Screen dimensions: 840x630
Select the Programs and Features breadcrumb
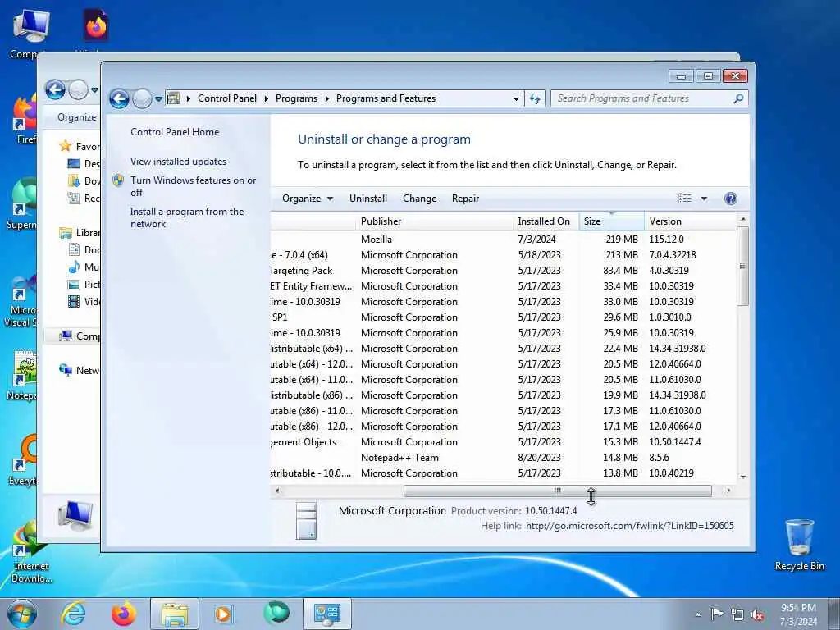[386, 98]
